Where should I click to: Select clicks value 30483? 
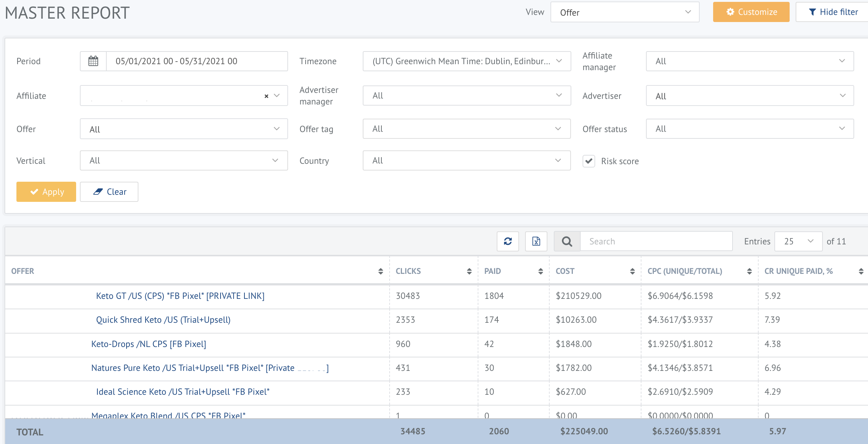click(408, 296)
